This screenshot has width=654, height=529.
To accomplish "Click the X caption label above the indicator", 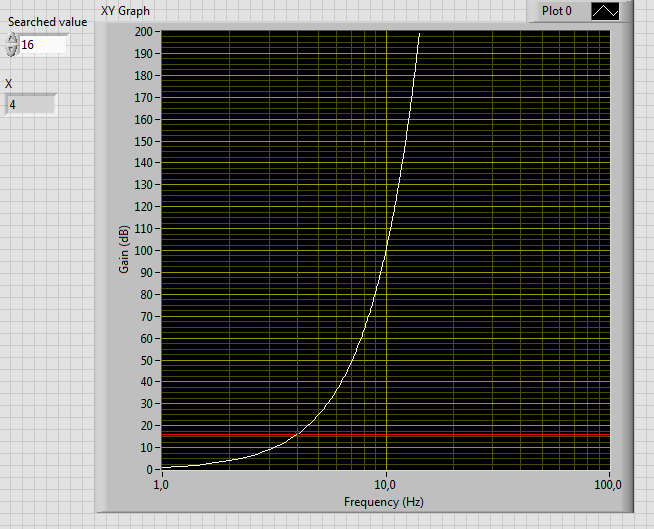I will point(9,84).
